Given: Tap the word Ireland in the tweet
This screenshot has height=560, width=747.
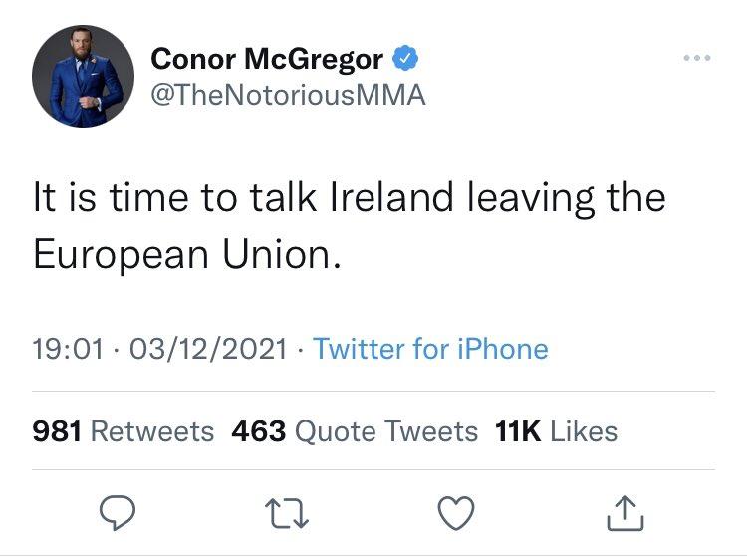Looking at the screenshot, I should [x=391, y=197].
